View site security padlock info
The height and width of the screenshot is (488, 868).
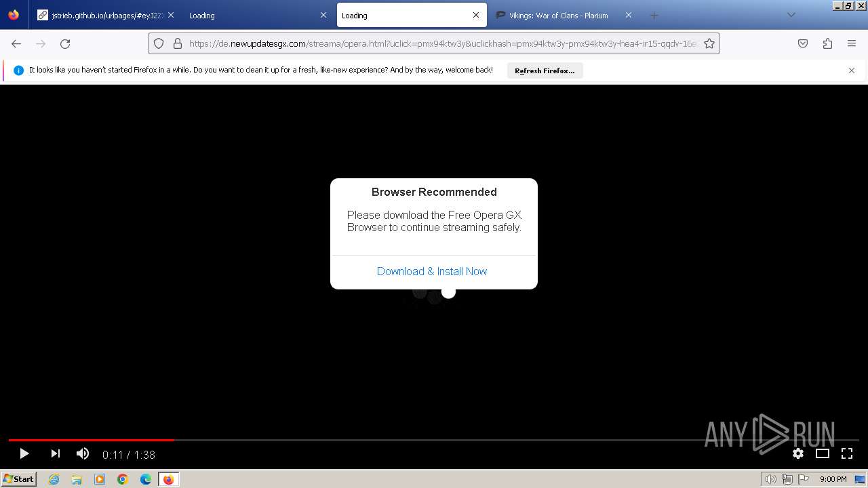(x=178, y=43)
